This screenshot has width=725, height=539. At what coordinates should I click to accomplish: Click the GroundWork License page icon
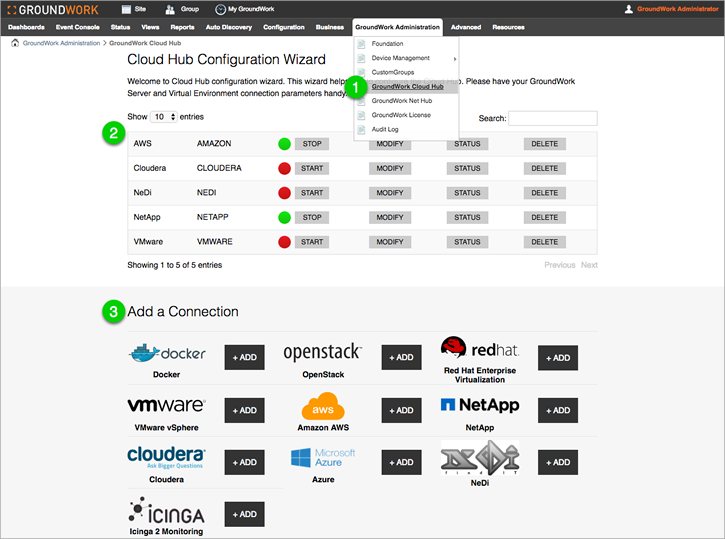coord(362,116)
